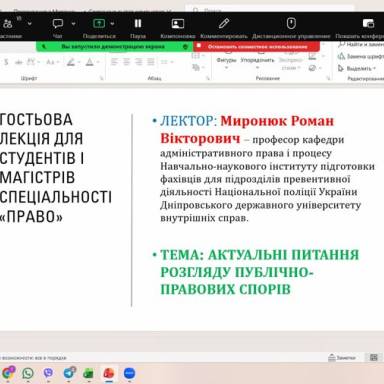Justify the paragraph text
The width and height of the screenshot is (384, 384).
point(151,62)
